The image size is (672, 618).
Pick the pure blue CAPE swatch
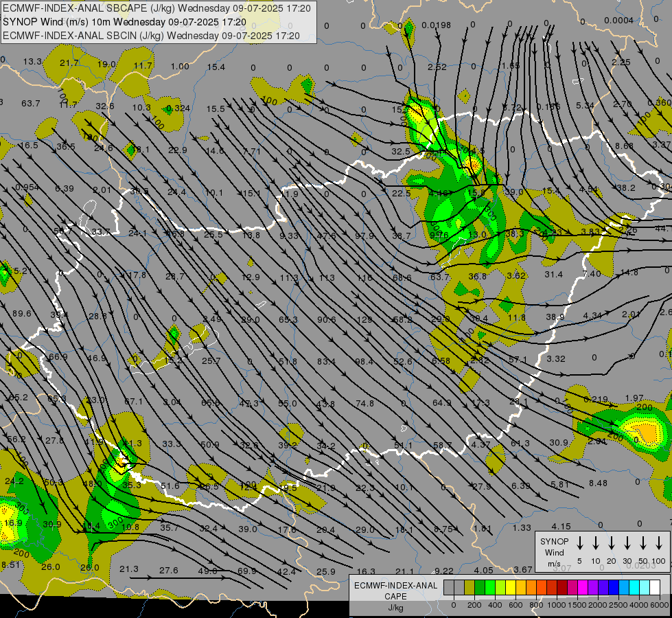(x=613, y=588)
